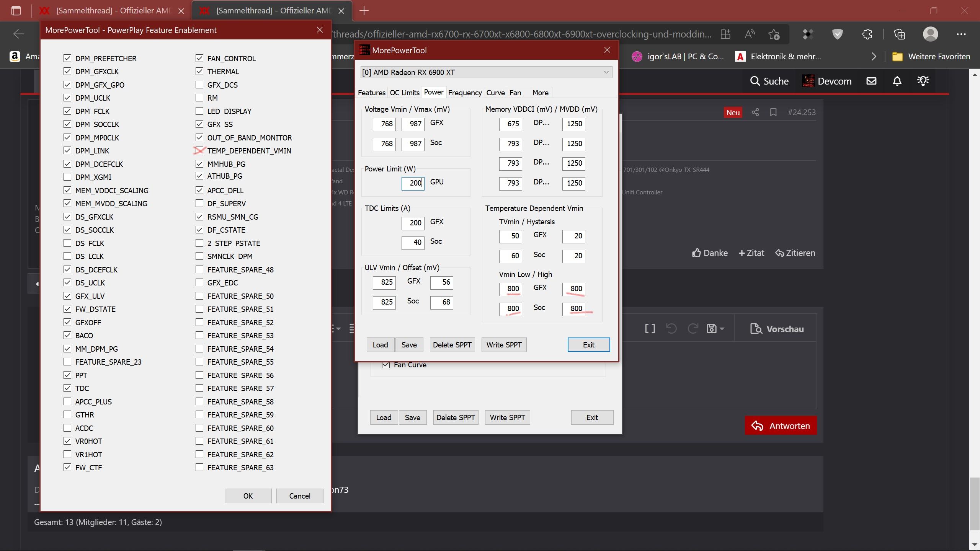Open the Devcom user menu
Viewport: 980px width, 551px height.
827,81
